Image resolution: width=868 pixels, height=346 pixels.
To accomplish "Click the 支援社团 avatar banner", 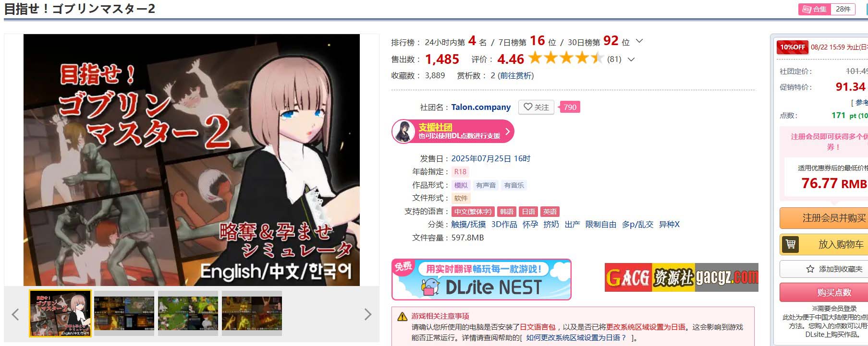I will [453, 131].
